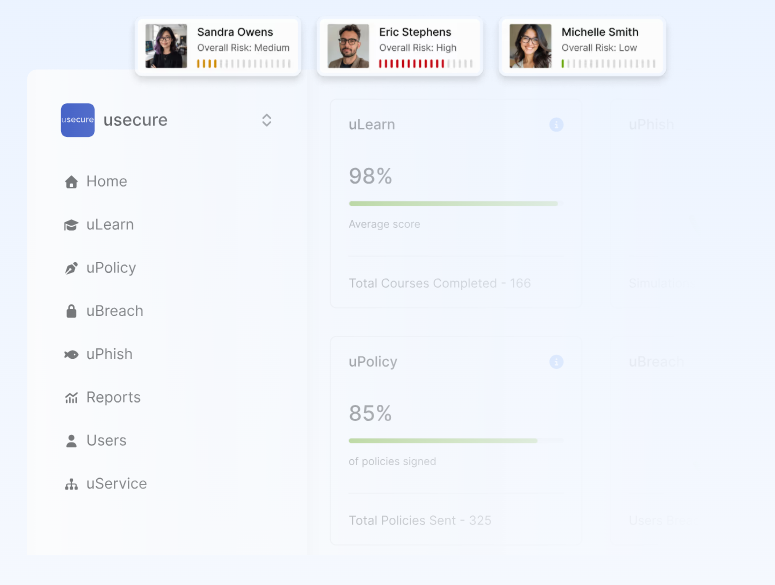The width and height of the screenshot is (775, 585).
Task: Click the usecure brand name text
Action: [135, 120]
